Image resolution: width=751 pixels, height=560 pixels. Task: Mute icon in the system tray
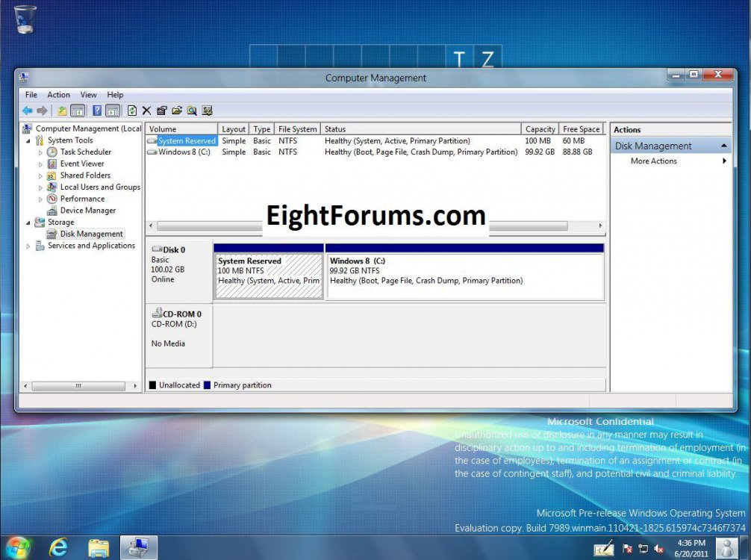[659, 549]
